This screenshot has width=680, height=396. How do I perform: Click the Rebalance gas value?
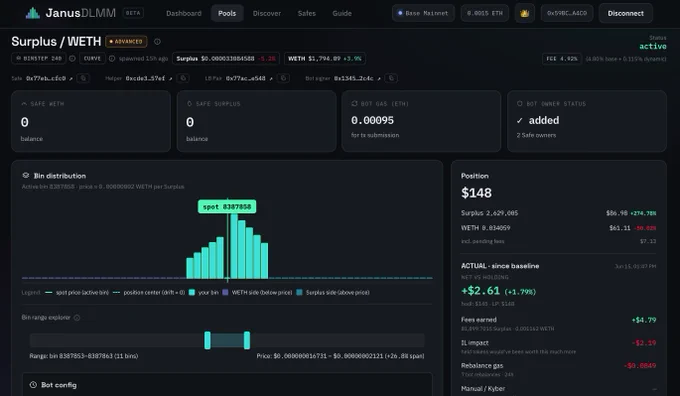pos(640,366)
